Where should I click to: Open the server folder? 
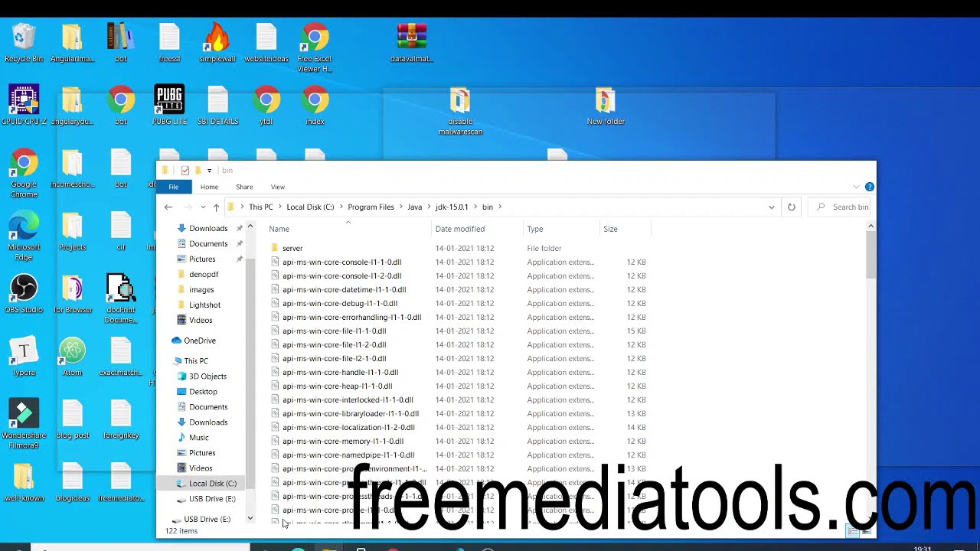pyautogui.click(x=292, y=249)
